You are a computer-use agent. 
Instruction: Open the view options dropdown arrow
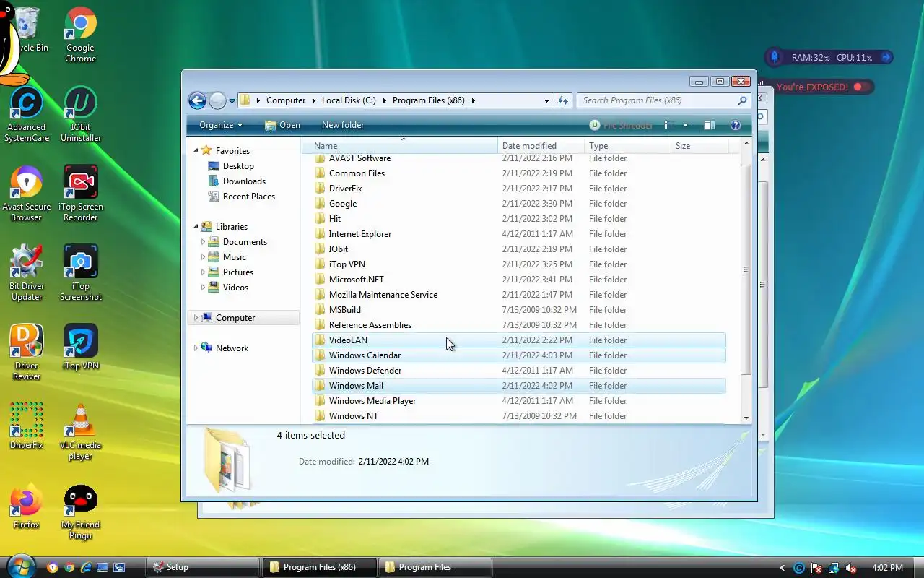[x=685, y=125]
